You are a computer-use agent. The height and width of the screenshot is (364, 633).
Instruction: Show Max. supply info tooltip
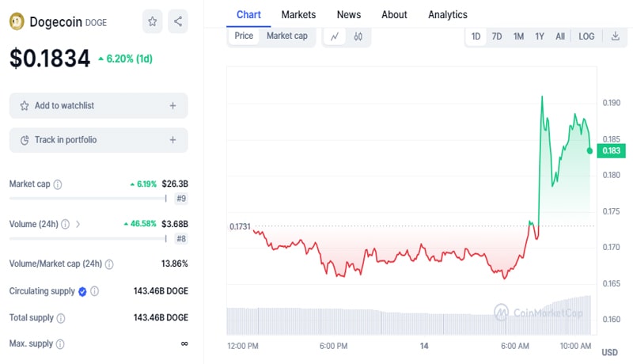point(60,344)
